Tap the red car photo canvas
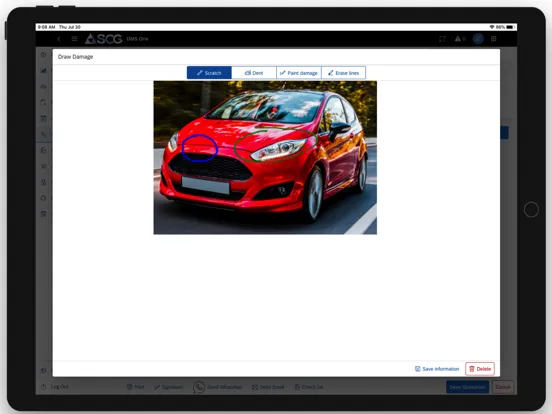Screen dimensions: 552x414 click(265, 158)
